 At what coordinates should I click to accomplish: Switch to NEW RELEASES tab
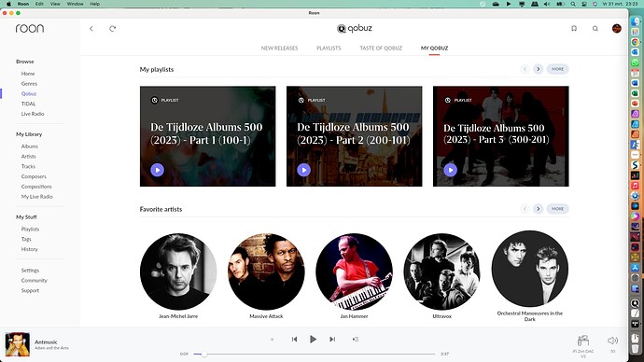(279, 48)
